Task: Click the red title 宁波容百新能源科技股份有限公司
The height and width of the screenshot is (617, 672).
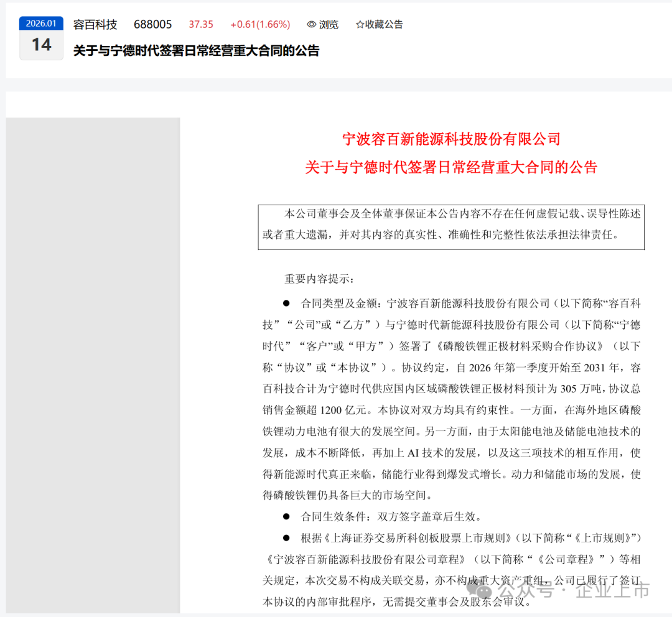Action: [451, 139]
